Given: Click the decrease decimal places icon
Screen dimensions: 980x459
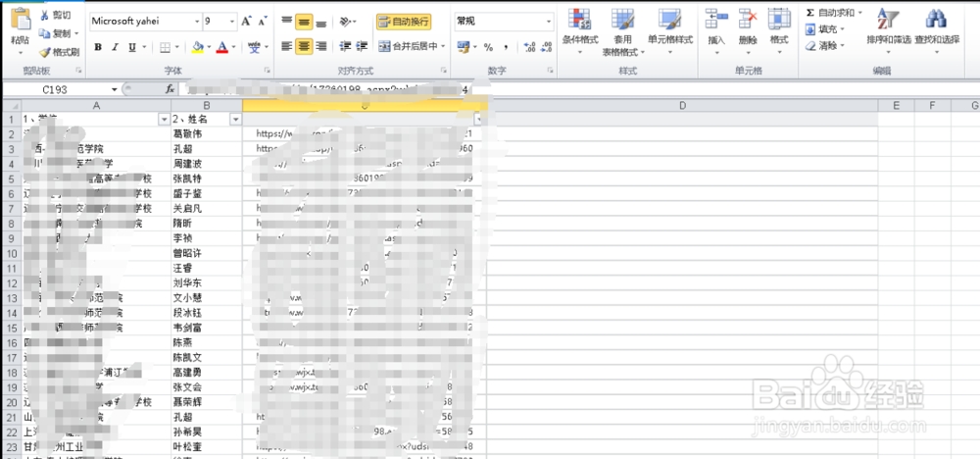Looking at the screenshot, I should [546, 47].
